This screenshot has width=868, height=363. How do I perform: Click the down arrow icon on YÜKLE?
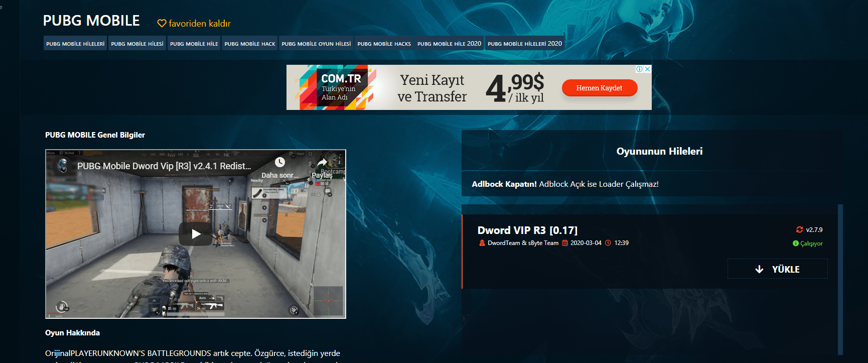point(760,269)
